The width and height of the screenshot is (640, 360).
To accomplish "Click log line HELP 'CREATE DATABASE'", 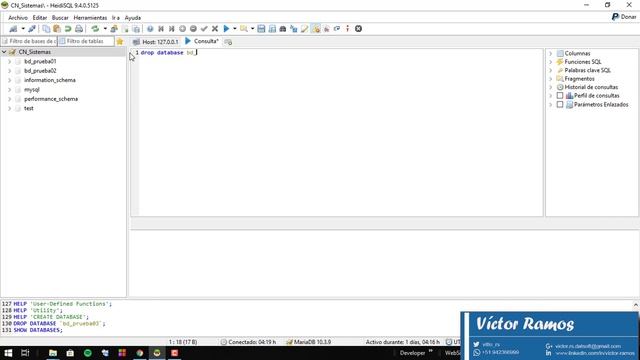I will pyautogui.click(x=51, y=317).
